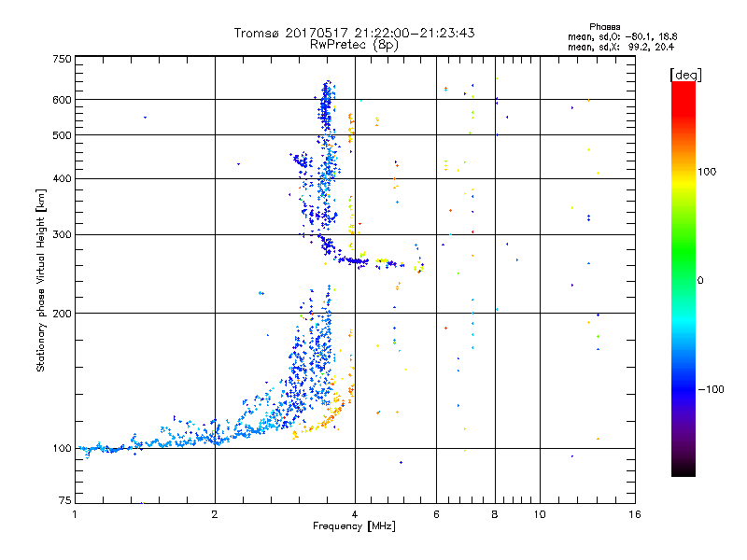Screen dimensions: 747x560
Task: Click the phase colorbar gradient
Action: tap(684, 278)
